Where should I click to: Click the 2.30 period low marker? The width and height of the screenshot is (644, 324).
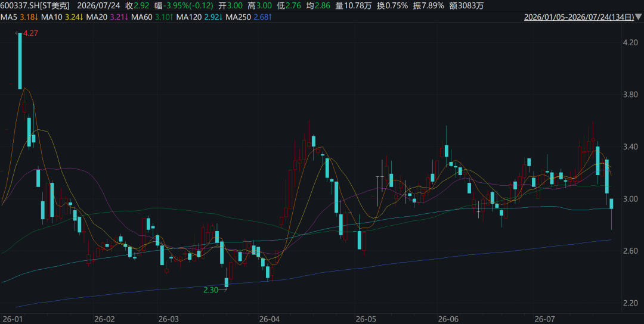215,290
